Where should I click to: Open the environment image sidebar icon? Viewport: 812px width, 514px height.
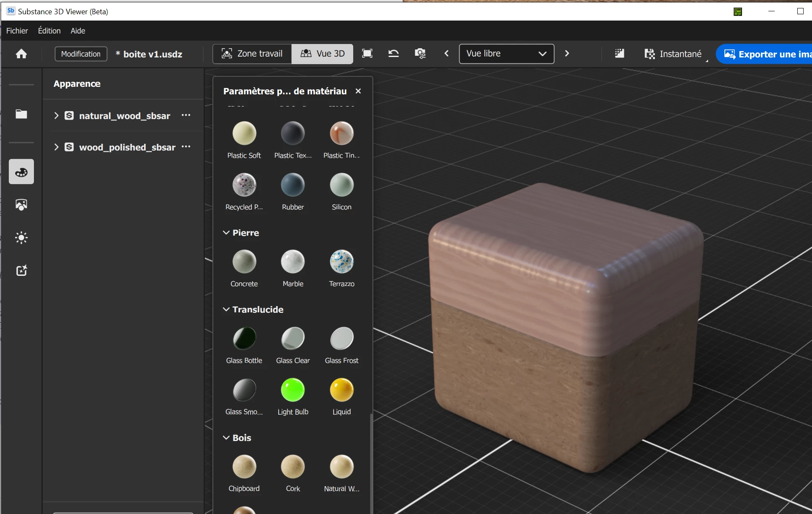click(21, 205)
